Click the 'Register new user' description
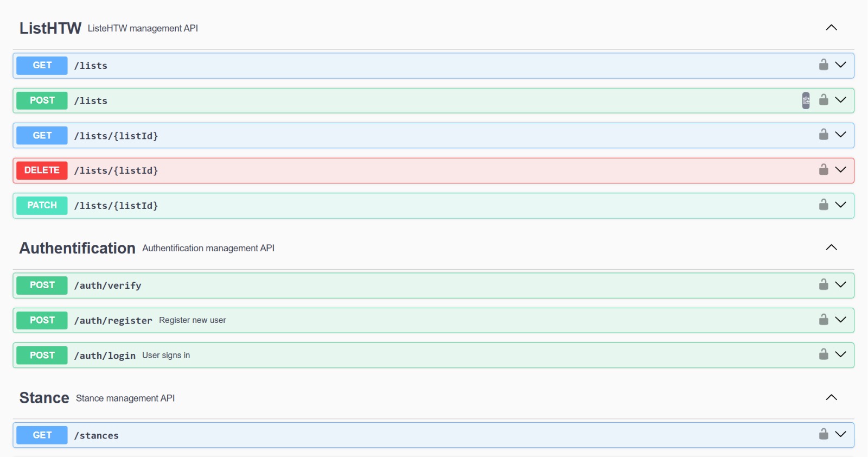The height and width of the screenshot is (457, 868). click(193, 320)
